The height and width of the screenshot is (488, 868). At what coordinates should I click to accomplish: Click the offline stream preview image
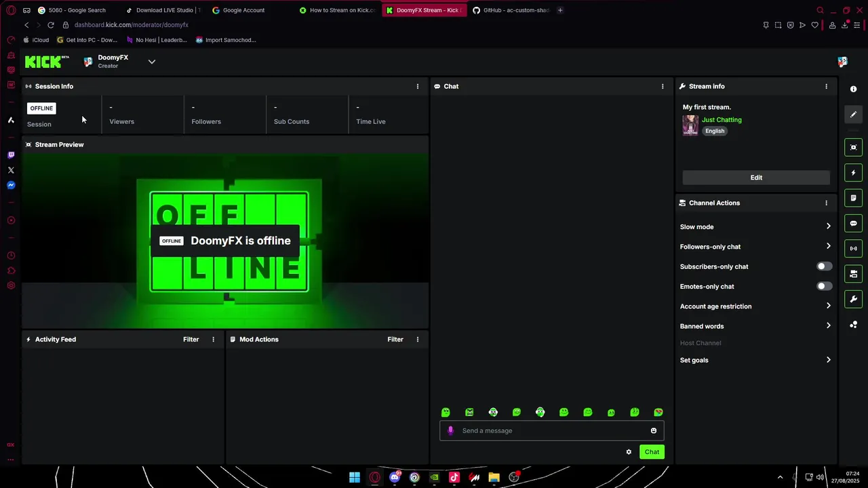coord(225,241)
